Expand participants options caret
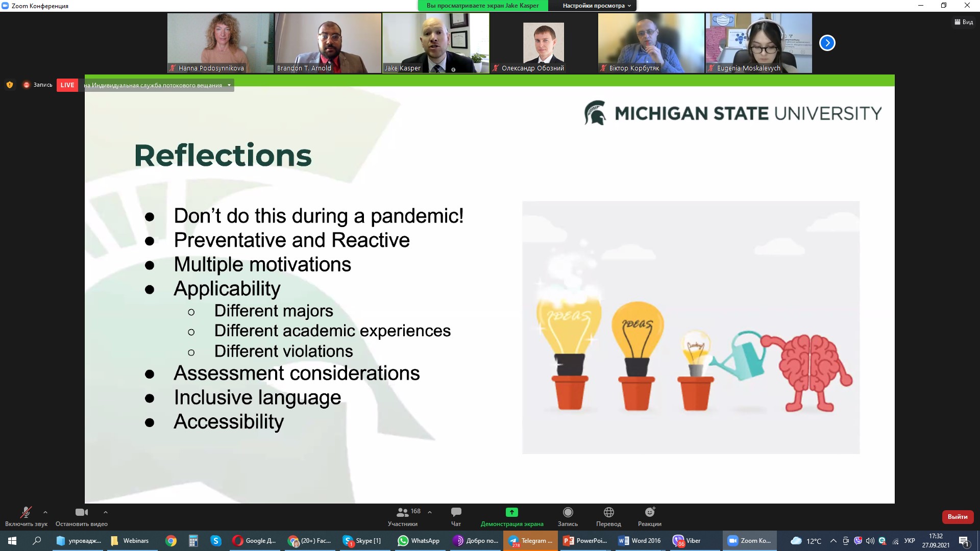This screenshot has width=980, height=551. tap(430, 512)
